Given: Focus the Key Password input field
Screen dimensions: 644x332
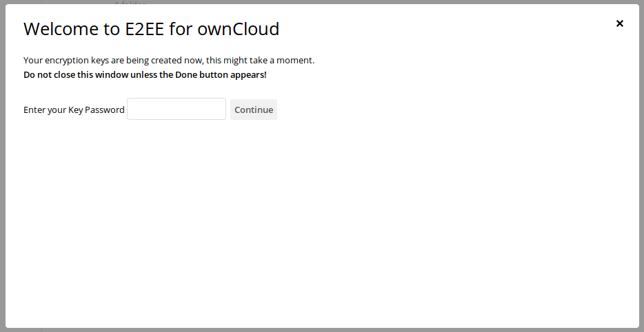Looking at the screenshot, I should tap(177, 109).
